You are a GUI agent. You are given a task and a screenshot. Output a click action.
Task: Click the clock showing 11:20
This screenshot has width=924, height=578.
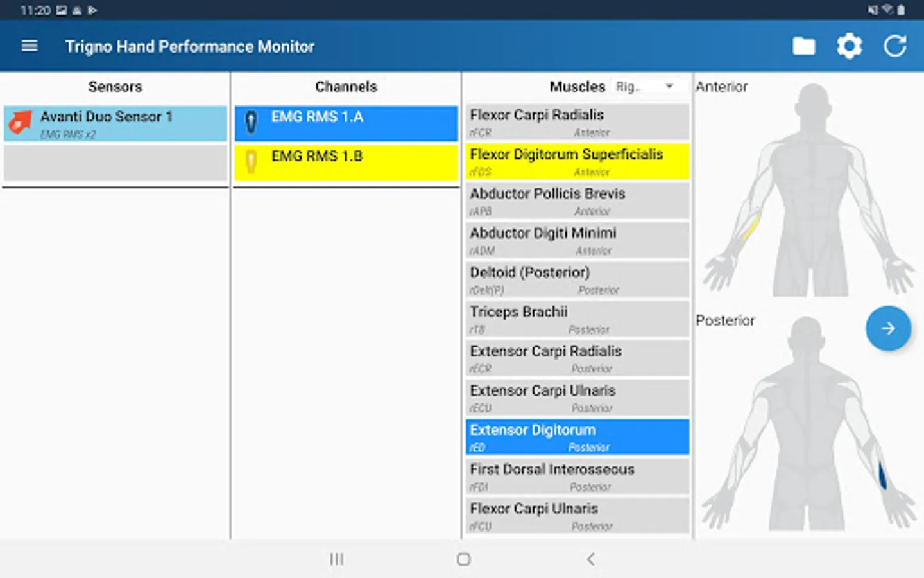35,10
